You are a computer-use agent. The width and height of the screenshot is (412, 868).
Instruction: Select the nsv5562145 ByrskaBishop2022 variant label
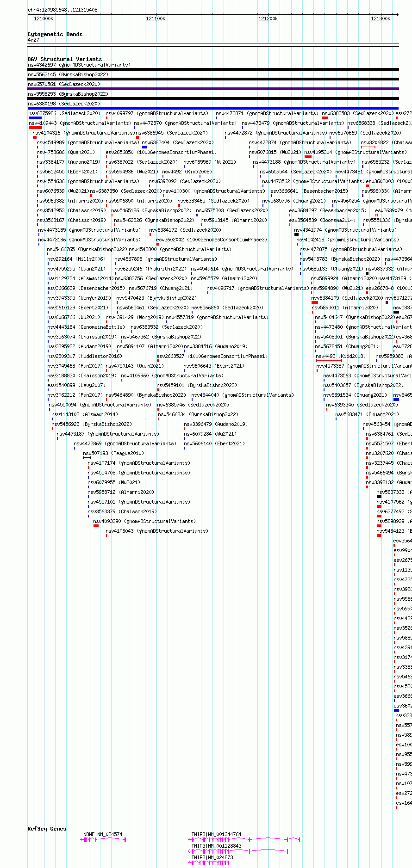(68, 74)
